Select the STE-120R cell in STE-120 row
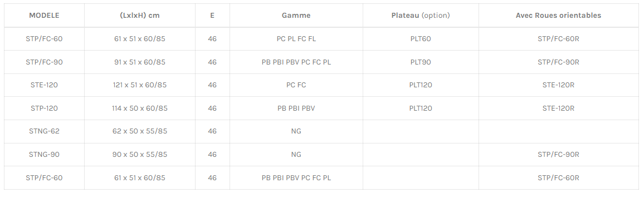This screenshot has height=203, width=644. point(558,85)
